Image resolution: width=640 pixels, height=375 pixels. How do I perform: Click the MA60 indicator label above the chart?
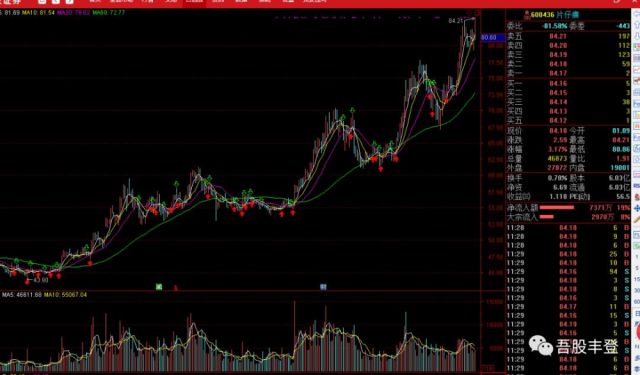(x=109, y=13)
